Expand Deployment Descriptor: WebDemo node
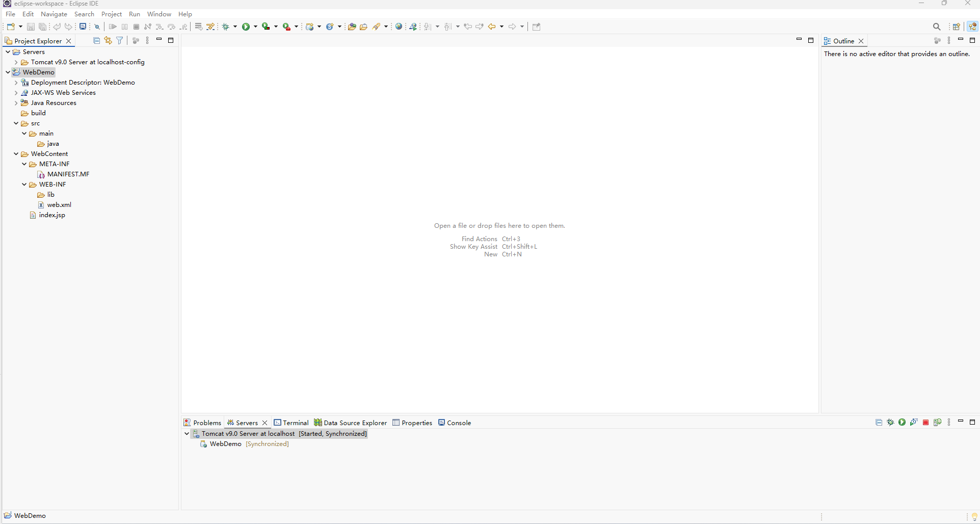980x524 pixels. 16,83
